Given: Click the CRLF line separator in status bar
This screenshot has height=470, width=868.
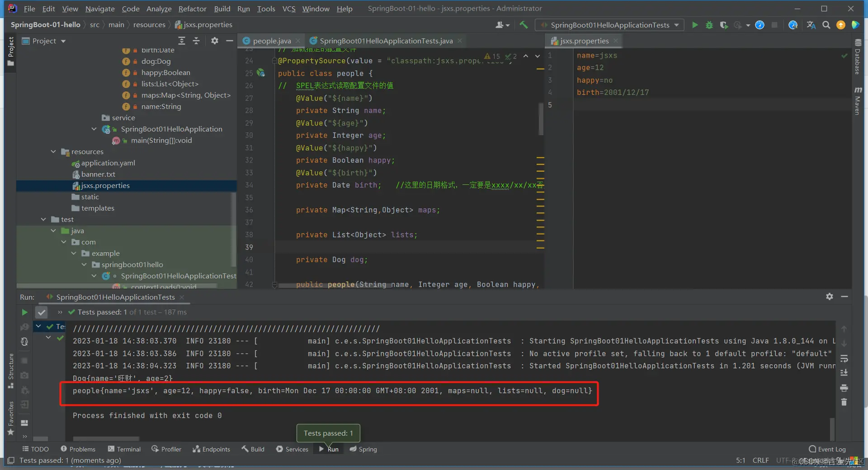Looking at the screenshot, I should 760,460.
